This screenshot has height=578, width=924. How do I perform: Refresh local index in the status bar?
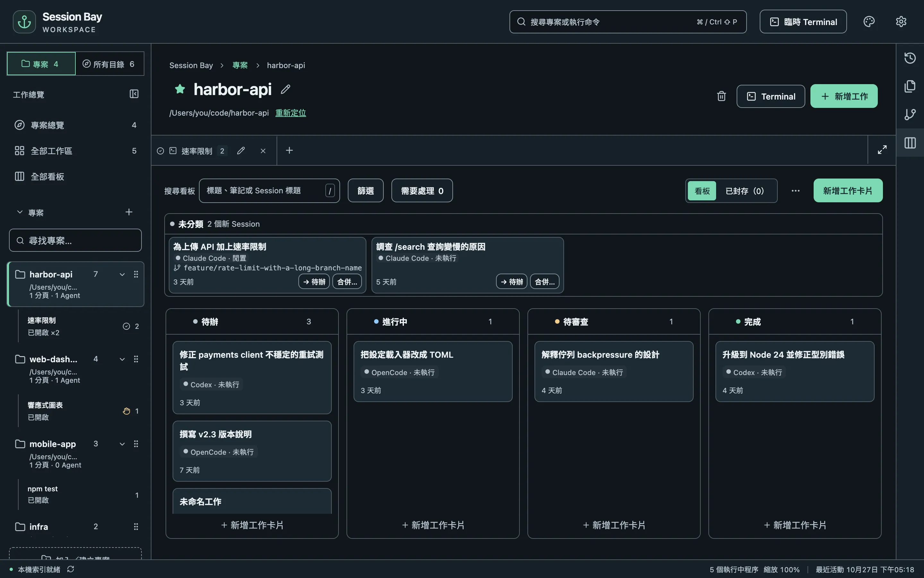coord(71,569)
